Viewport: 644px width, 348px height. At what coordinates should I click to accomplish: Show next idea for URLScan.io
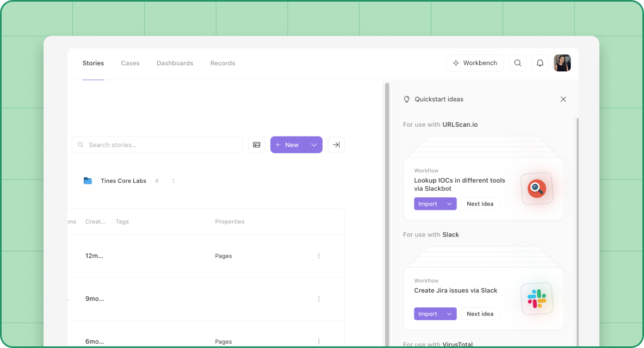point(480,204)
